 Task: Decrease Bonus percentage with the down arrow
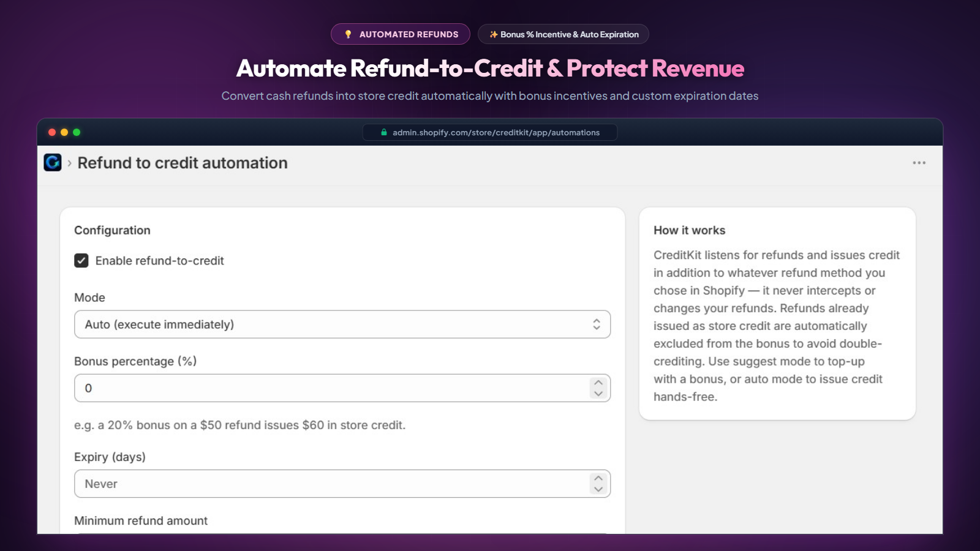click(598, 394)
